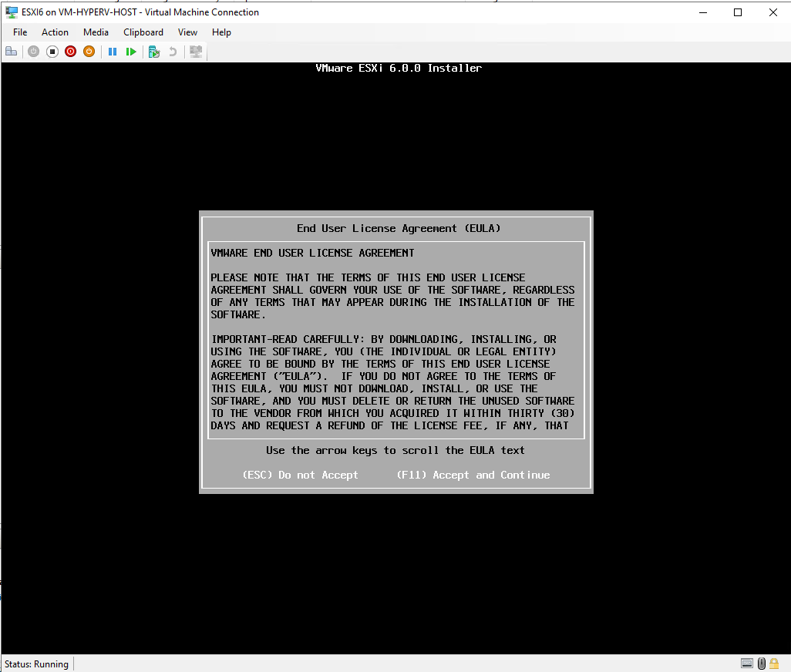Revert the VM with the undo arrow icon
The width and height of the screenshot is (791, 672).
click(173, 52)
